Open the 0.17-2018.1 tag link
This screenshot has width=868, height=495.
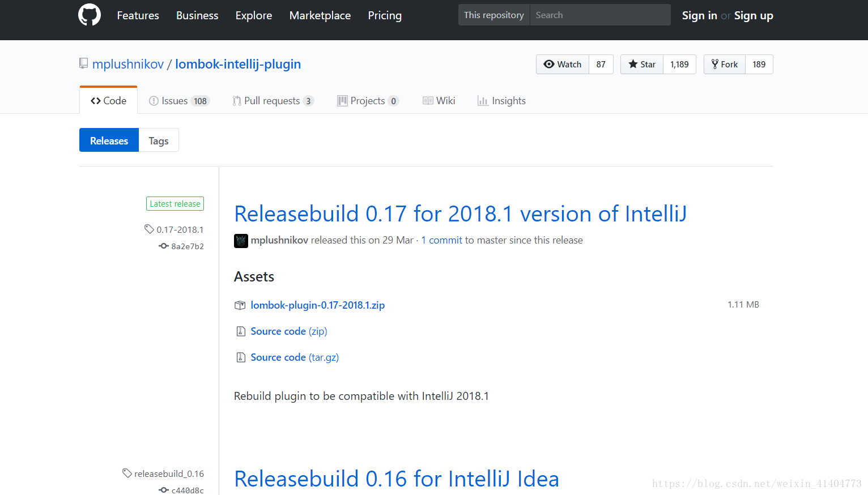[x=180, y=229]
